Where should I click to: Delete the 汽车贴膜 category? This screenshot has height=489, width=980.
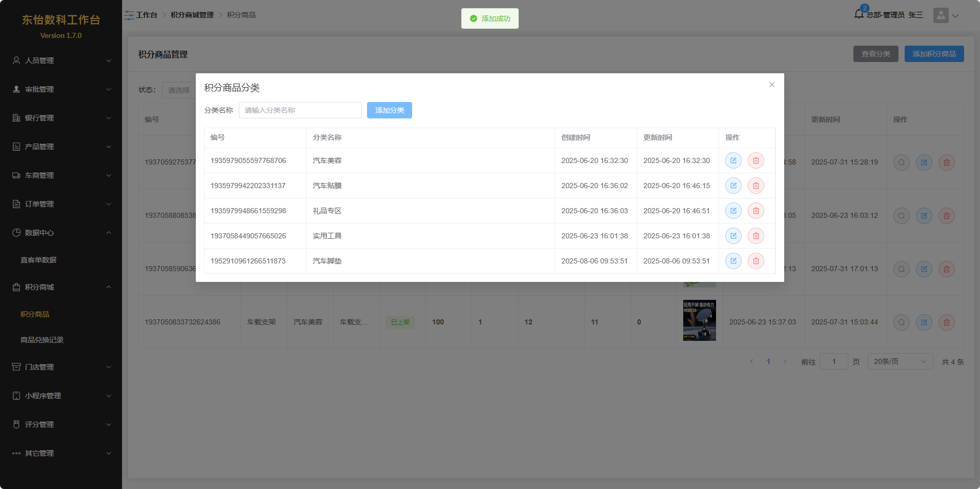click(x=756, y=186)
